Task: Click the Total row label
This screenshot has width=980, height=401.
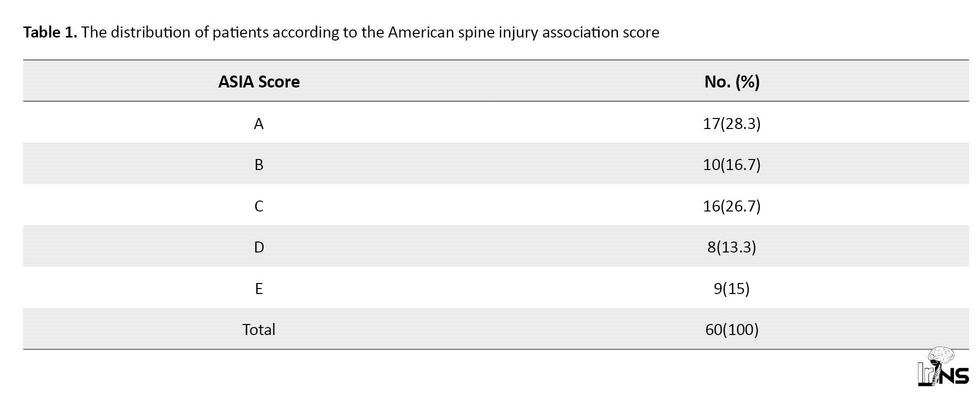Action: pos(259,329)
